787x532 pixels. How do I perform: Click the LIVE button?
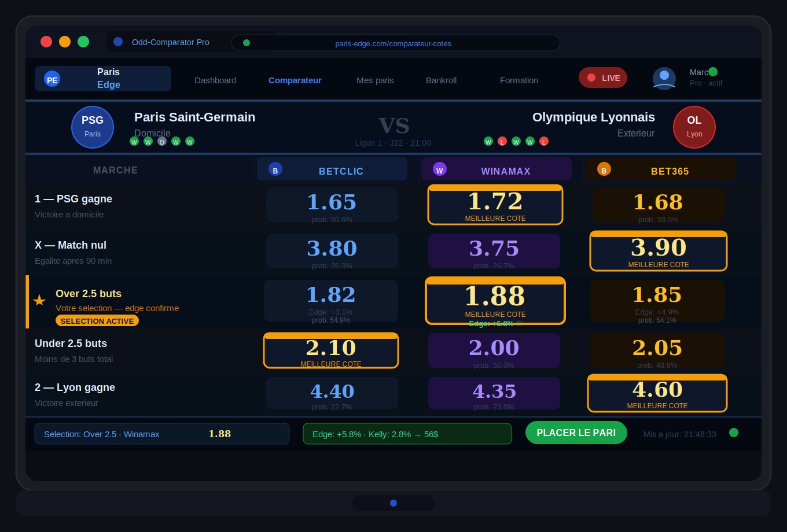tap(603, 77)
